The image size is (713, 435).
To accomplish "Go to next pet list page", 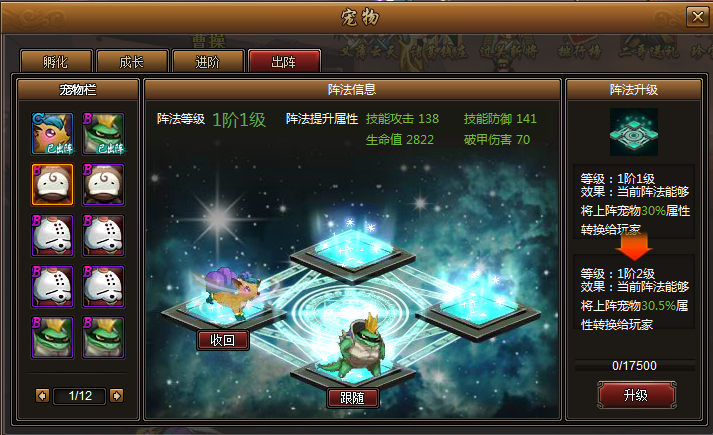I will 116,396.
